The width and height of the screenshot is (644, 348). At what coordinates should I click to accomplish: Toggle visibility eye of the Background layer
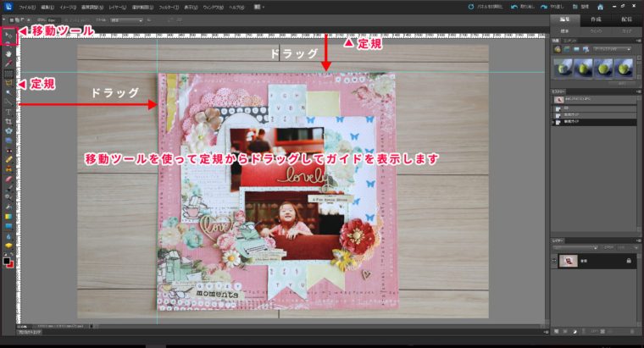556,262
